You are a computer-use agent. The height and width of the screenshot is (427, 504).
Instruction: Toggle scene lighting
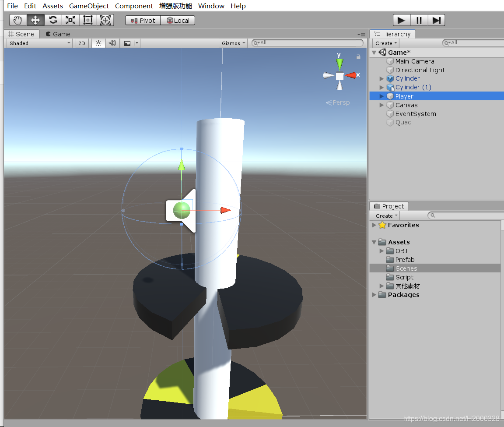[98, 43]
